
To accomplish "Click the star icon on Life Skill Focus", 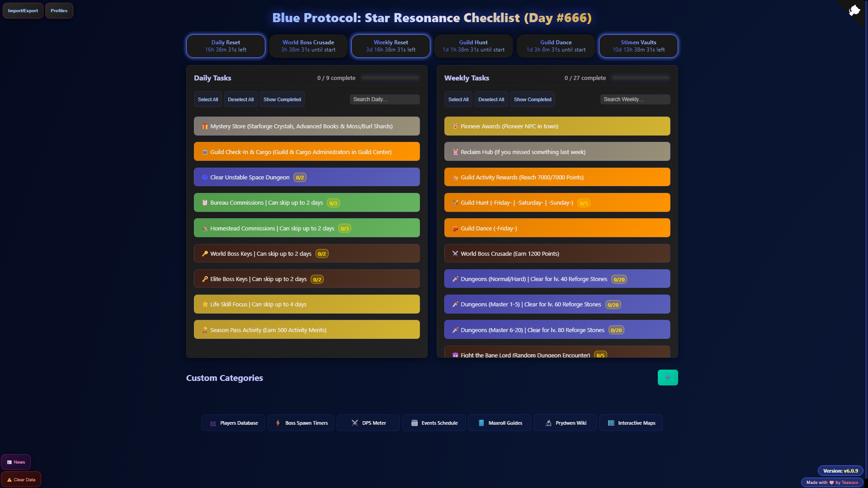I will click(x=205, y=305).
